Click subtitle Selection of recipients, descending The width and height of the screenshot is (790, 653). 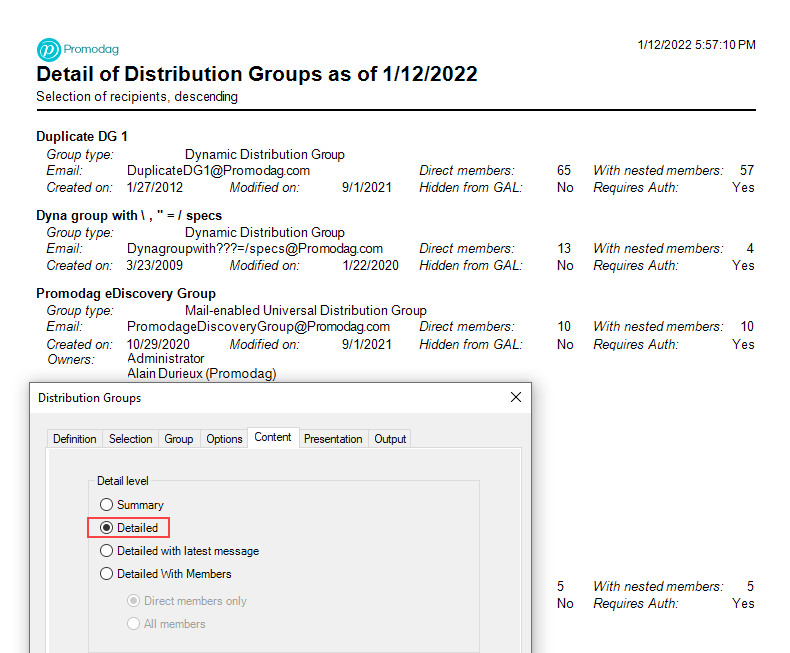137,96
